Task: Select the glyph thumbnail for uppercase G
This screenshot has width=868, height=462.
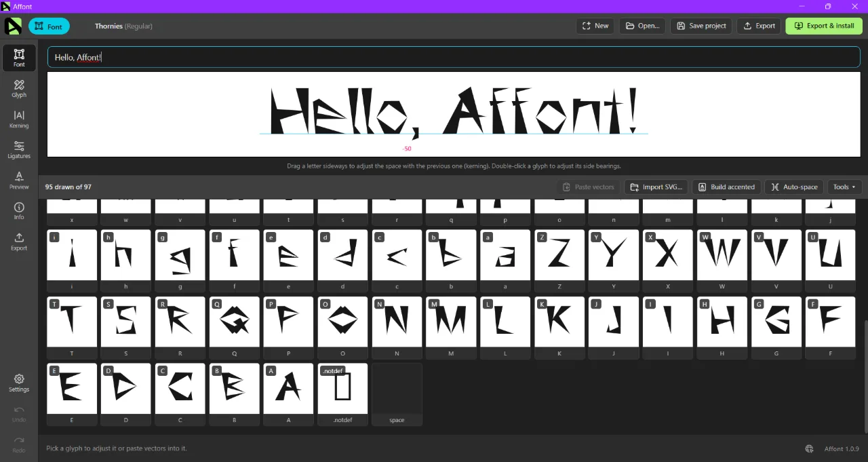Action: (776, 328)
